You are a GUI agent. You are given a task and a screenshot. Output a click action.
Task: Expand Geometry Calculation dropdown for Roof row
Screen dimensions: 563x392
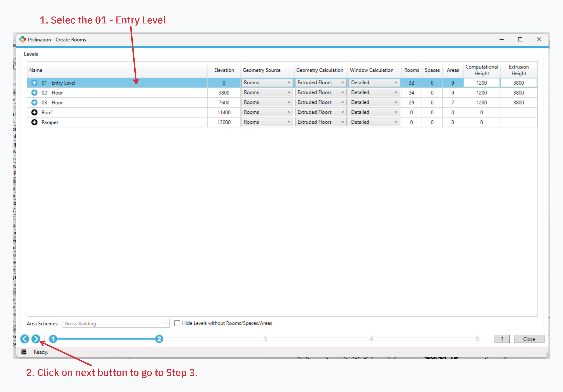[x=320, y=112]
